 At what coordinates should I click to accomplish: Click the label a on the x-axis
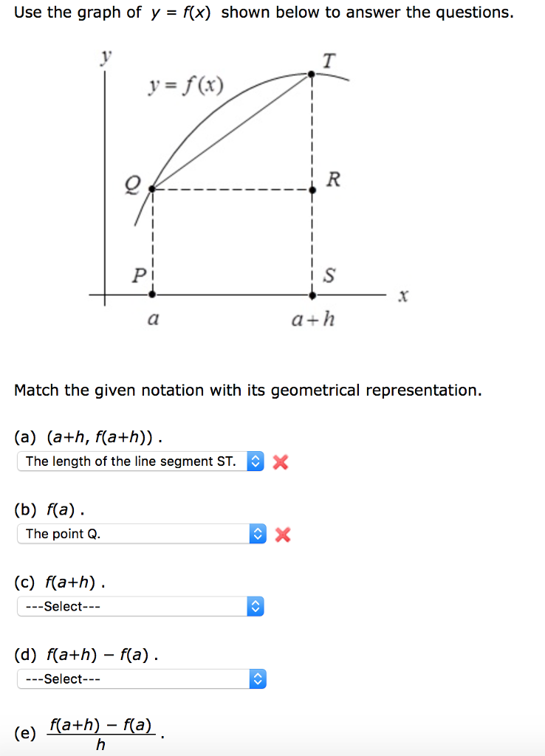(151, 319)
